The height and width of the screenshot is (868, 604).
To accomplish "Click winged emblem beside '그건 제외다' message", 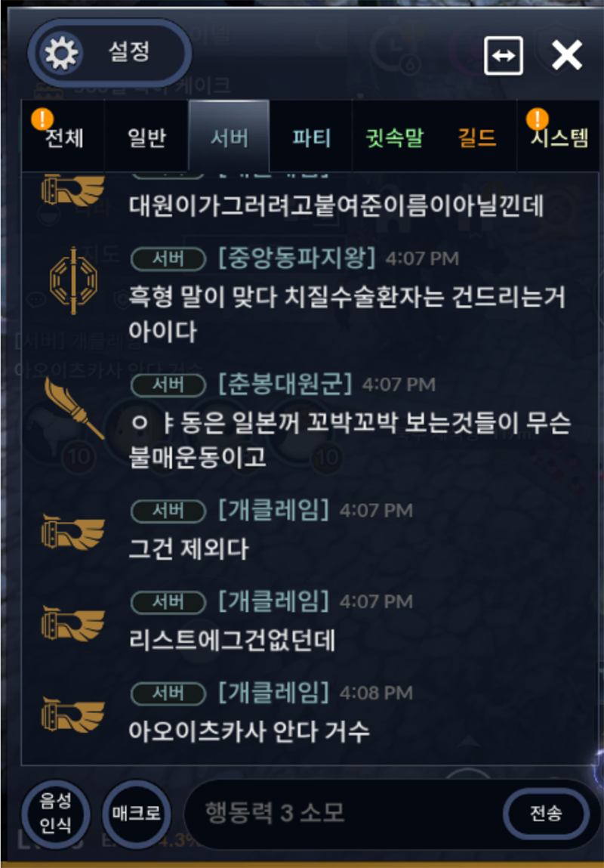I will click(73, 532).
